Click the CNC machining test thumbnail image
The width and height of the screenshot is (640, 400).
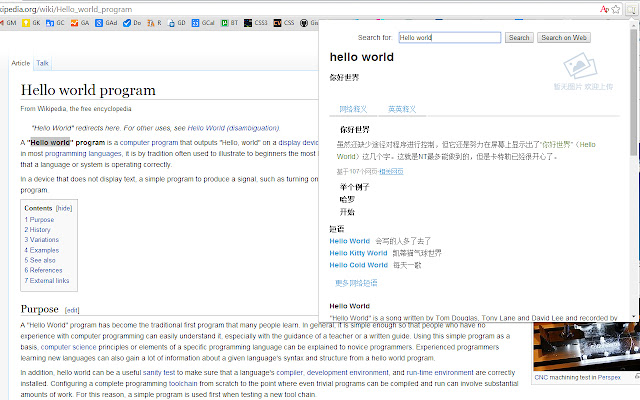click(586, 346)
